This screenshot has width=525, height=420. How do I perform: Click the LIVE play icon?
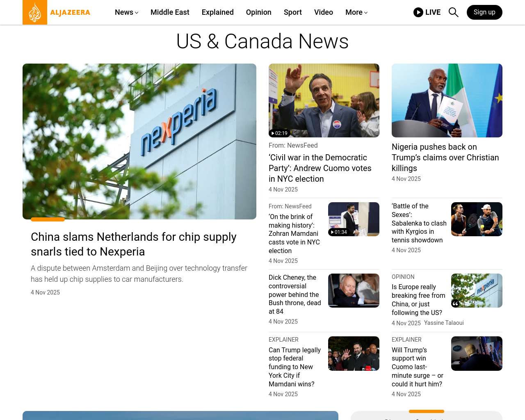coord(418,12)
